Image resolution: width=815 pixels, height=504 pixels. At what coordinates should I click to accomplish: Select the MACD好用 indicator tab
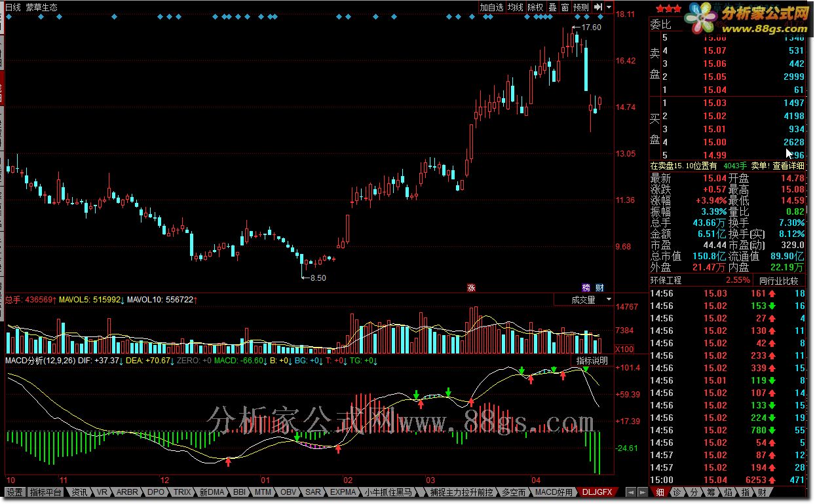click(x=554, y=492)
